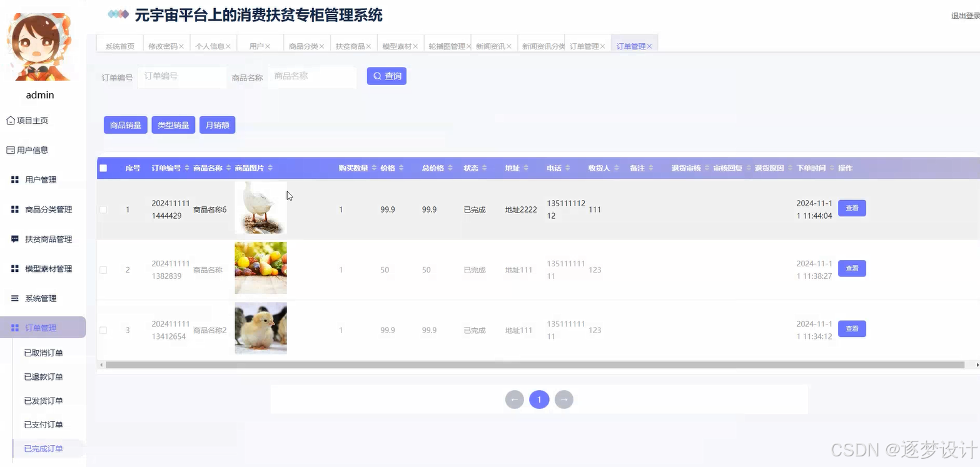This screenshot has height=467, width=980.
Task: Click the 订单管理 sidebar icon
Action: click(14, 327)
